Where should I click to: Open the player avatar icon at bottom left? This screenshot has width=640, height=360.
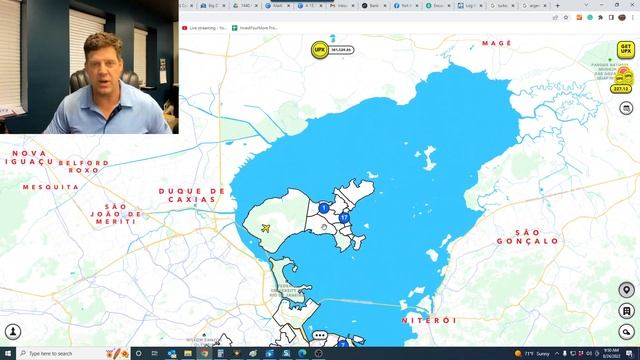click(13, 331)
